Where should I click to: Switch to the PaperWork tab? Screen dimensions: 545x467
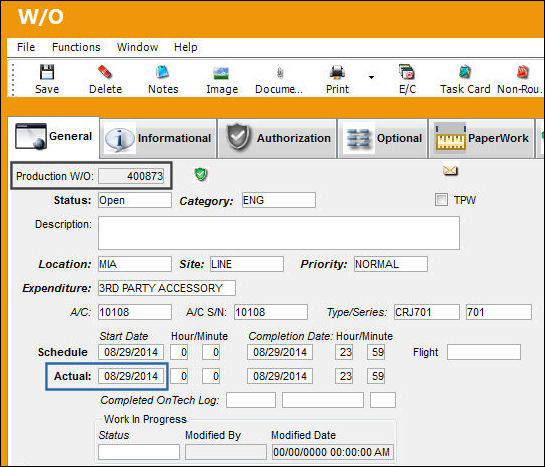[x=481, y=138]
